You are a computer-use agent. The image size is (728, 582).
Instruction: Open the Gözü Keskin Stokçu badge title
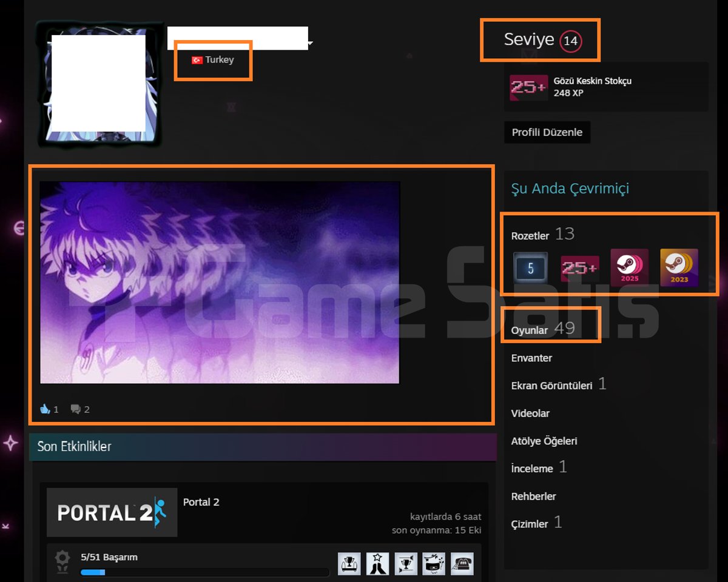click(592, 81)
